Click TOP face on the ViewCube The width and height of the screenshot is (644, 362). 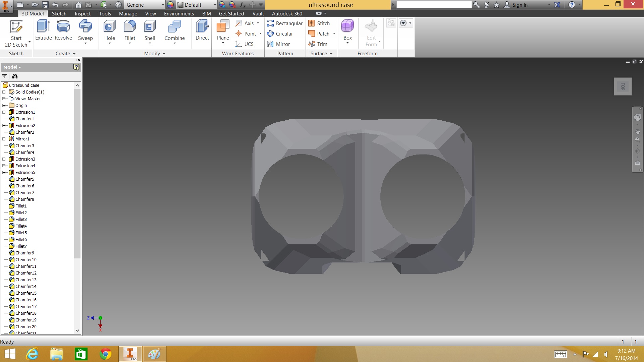(623, 86)
